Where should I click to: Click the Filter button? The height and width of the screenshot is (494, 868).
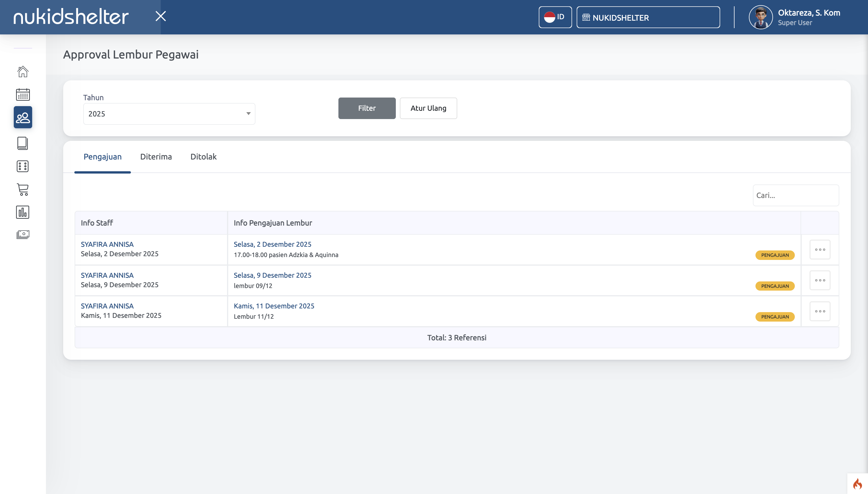coord(367,108)
